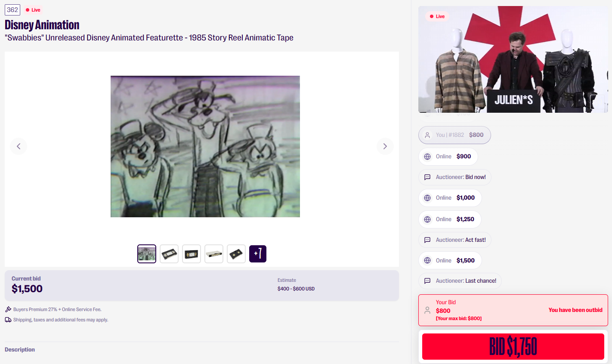Select the third thumbnail of tape front

(x=192, y=254)
